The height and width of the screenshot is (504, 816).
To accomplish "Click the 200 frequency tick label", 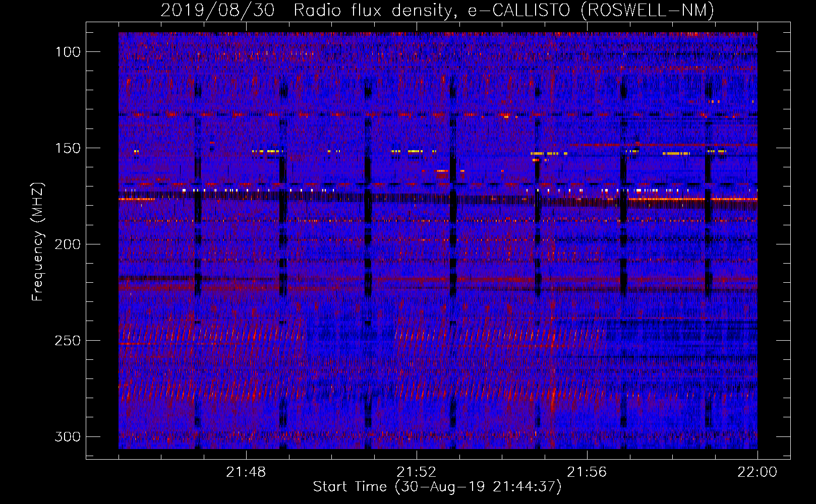I will click(68, 244).
